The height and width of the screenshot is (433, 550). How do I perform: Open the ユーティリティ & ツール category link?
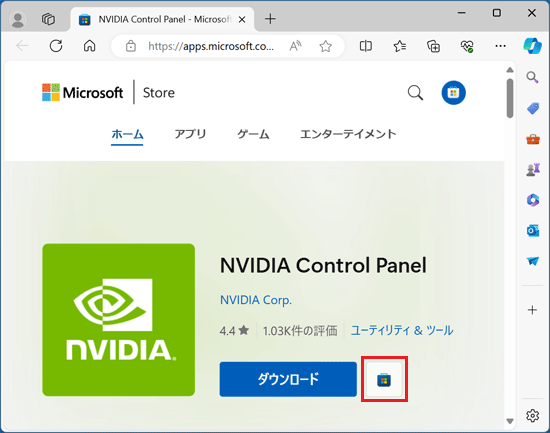point(402,331)
